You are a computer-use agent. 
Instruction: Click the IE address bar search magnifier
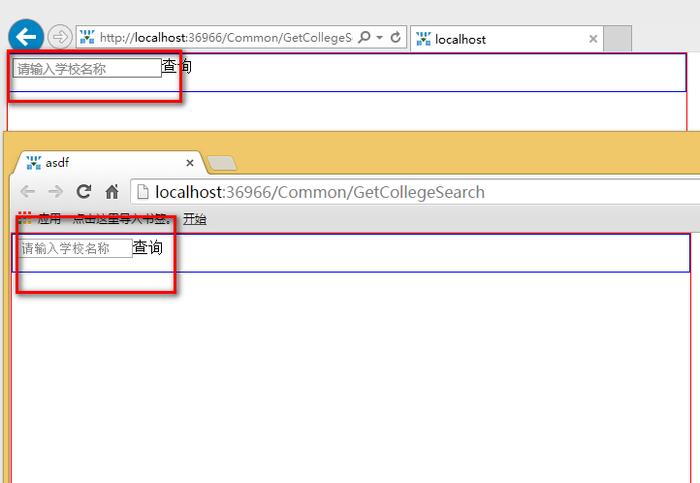pyautogui.click(x=364, y=37)
